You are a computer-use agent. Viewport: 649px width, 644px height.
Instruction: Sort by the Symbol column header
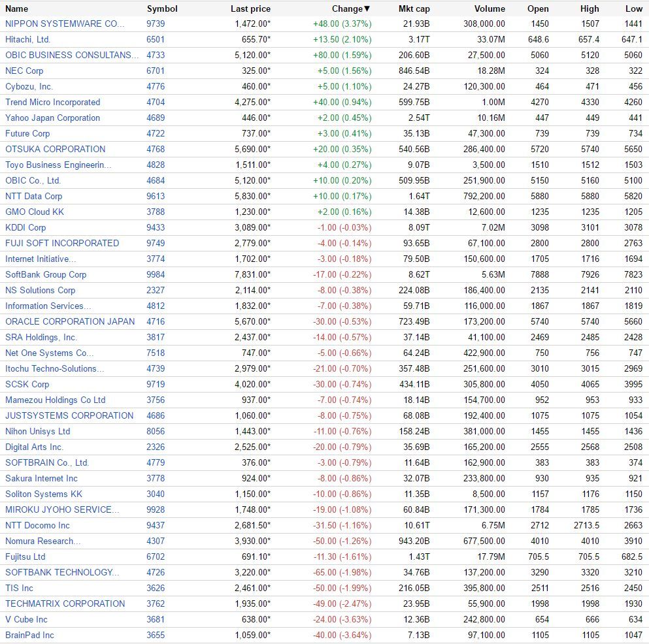click(162, 8)
